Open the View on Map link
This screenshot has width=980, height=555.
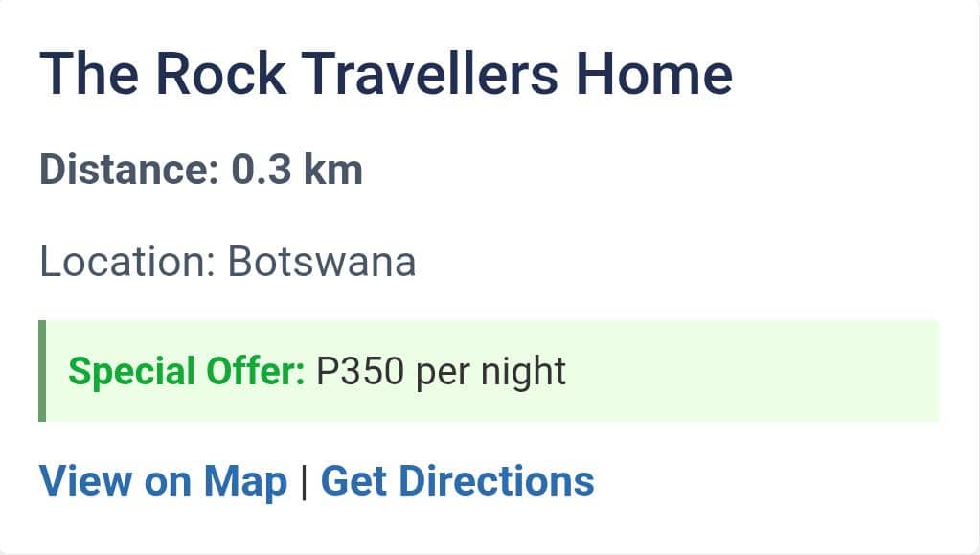click(x=163, y=480)
